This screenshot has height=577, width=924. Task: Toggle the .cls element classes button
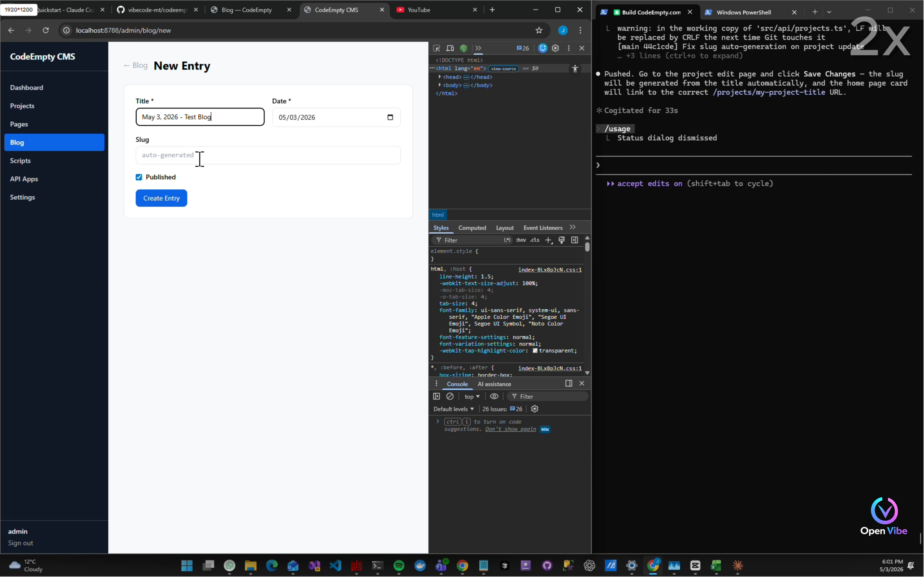tap(535, 240)
